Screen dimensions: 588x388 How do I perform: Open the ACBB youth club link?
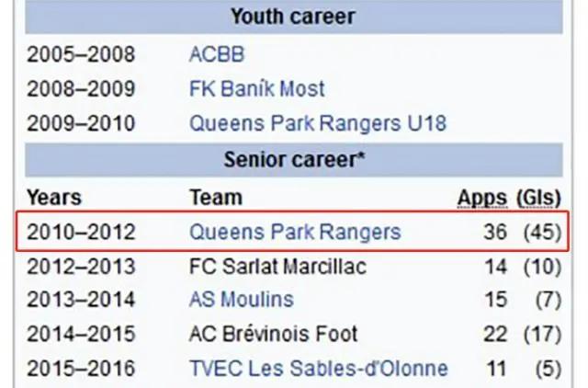pyautogui.click(x=217, y=54)
